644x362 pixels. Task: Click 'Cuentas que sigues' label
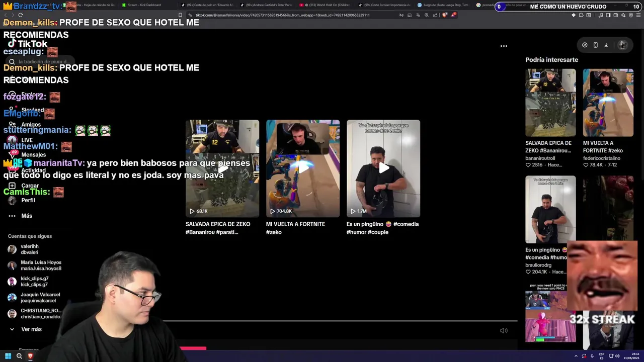coord(30,236)
